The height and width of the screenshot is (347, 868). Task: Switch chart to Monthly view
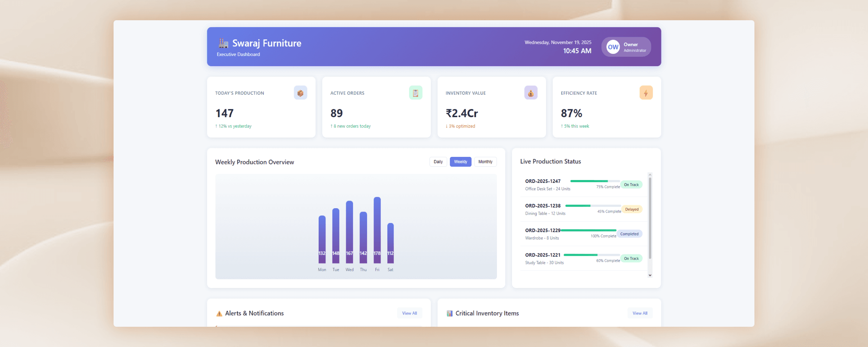[485, 162]
